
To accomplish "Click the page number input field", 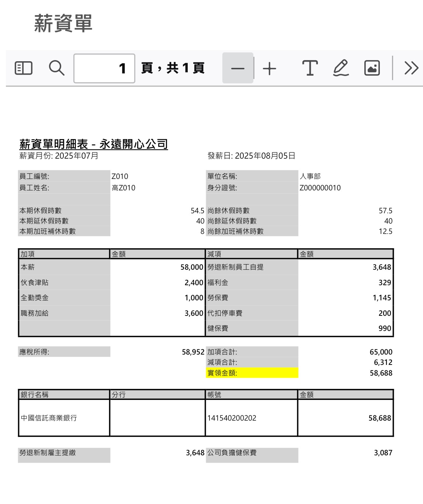I will click(104, 68).
